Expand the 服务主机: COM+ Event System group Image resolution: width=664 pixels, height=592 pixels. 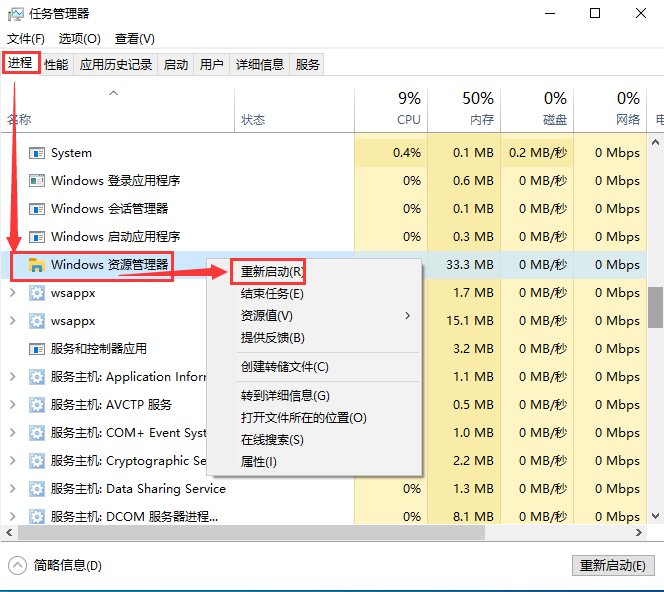point(13,433)
